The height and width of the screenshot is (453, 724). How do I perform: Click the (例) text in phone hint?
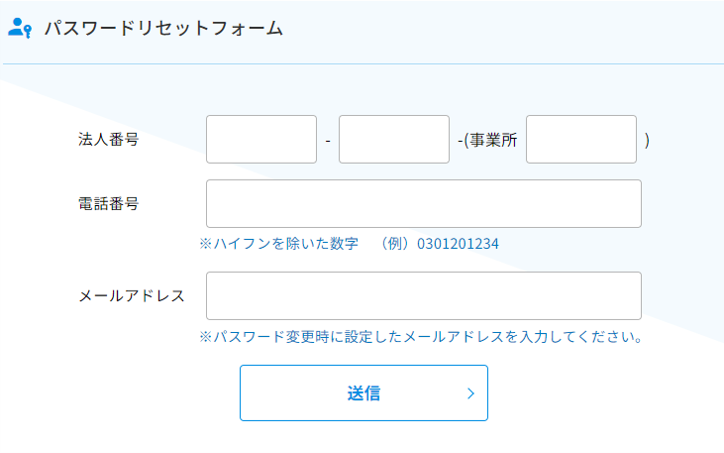click(395, 243)
